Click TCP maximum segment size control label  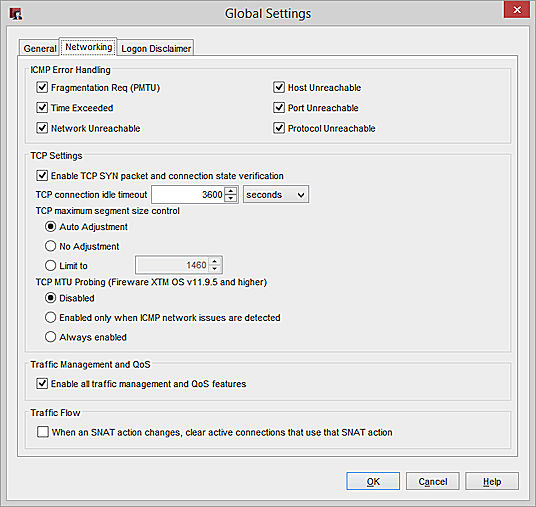108,211
